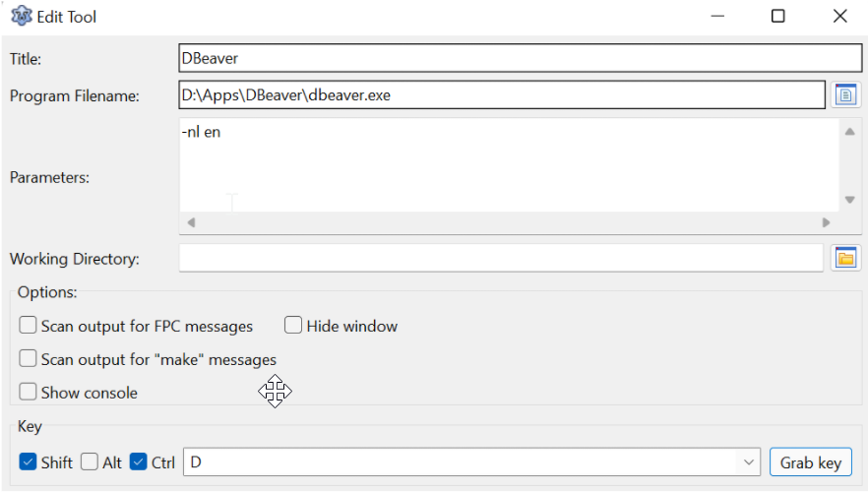Click the Parameters scroll down arrow
The image size is (868, 492).
point(849,199)
